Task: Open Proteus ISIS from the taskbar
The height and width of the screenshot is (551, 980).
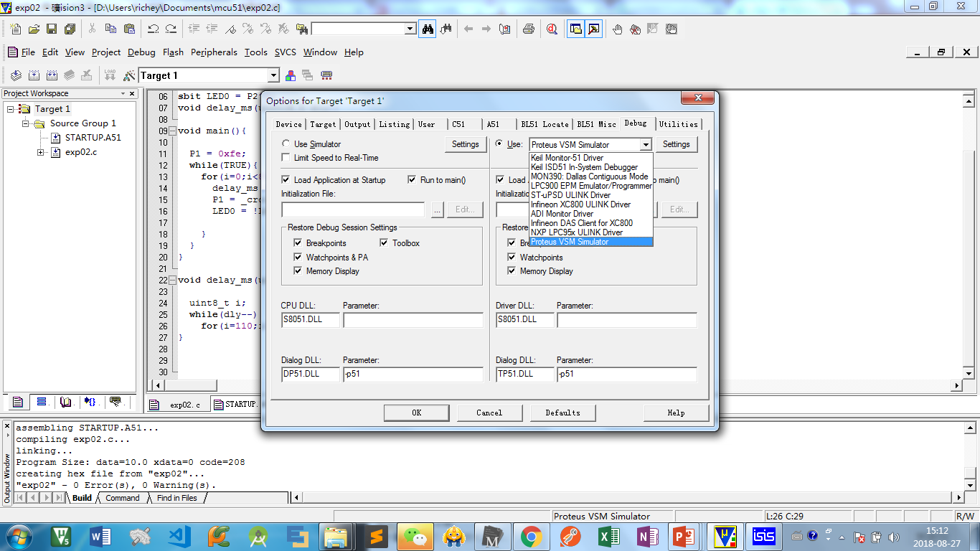Action: pos(763,536)
